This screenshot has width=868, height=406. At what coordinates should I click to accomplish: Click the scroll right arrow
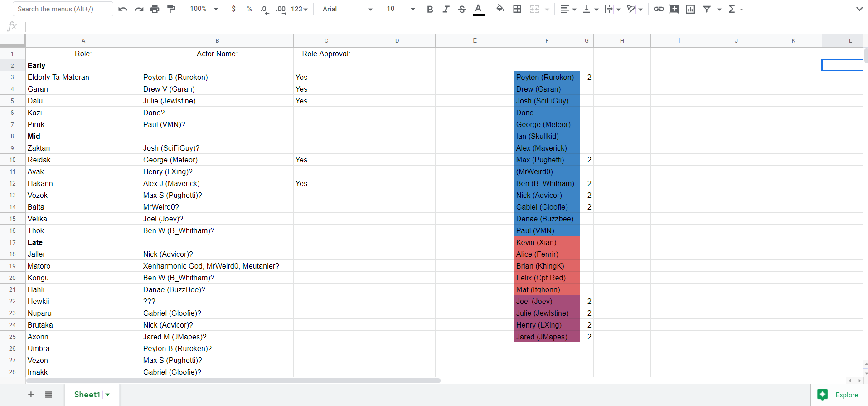point(859,381)
